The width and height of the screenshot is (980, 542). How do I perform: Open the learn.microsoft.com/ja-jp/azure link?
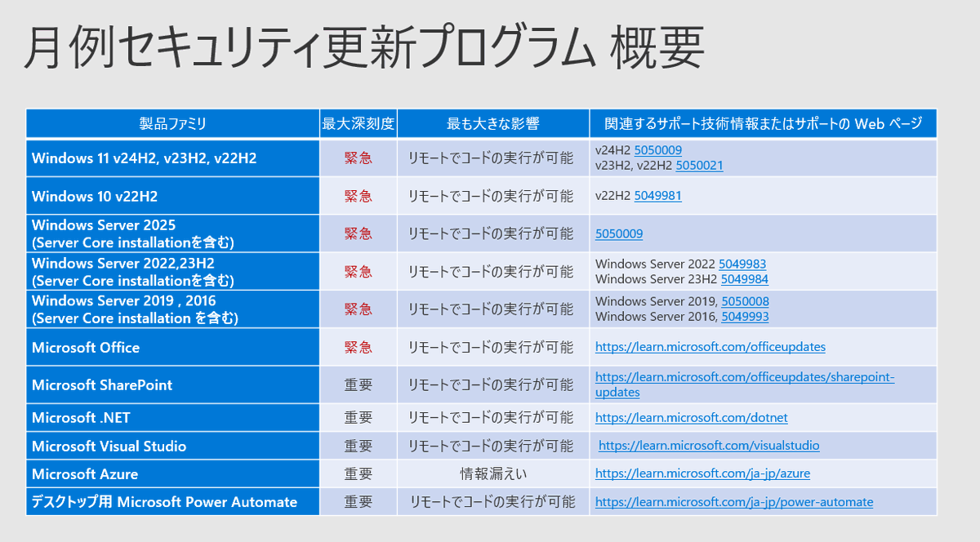pyautogui.click(x=703, y=473)
